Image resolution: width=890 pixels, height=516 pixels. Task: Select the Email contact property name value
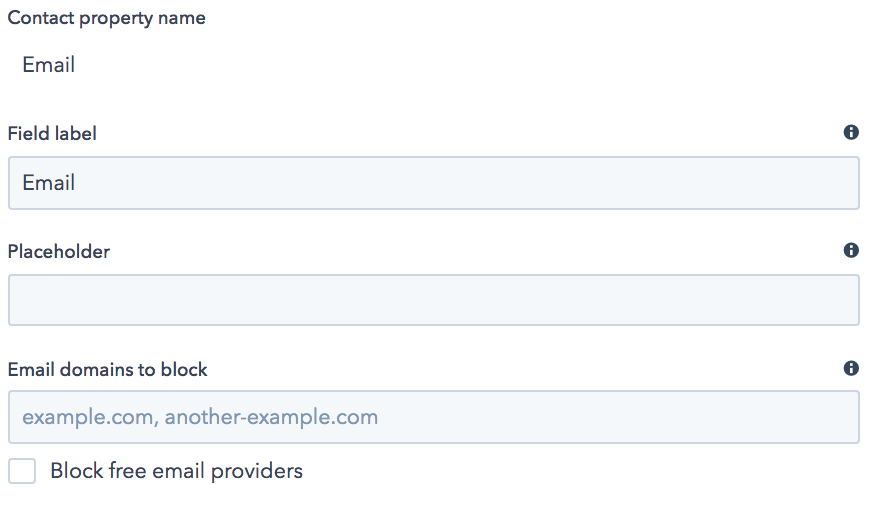point(49,66)
